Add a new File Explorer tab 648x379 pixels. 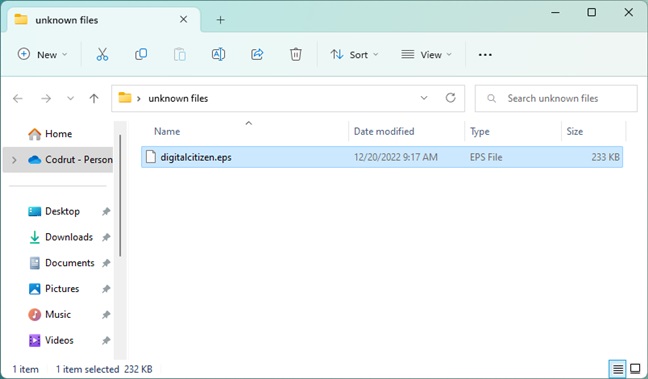click(x=221, y=20)
